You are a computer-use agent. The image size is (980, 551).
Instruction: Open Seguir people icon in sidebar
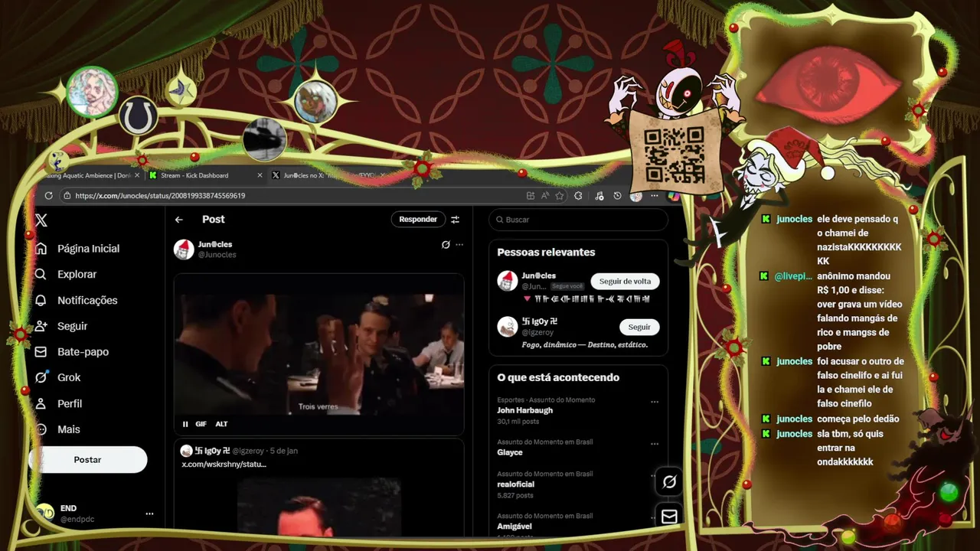tap(61, 326)
